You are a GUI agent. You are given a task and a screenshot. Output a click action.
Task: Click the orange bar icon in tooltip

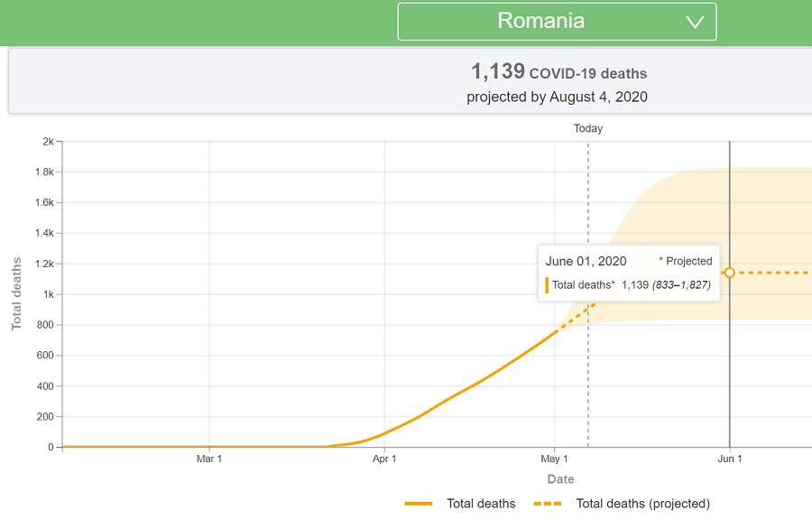coord(547,285)
